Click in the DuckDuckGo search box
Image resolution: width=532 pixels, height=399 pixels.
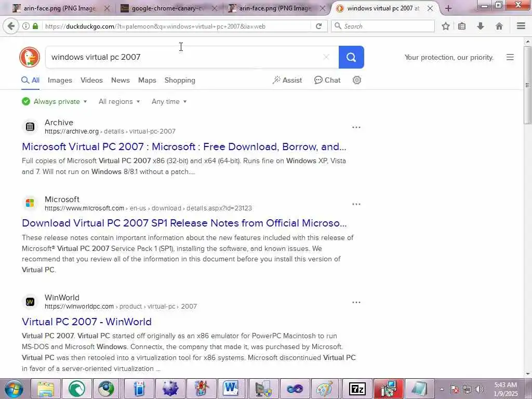(x=185, y=57)
